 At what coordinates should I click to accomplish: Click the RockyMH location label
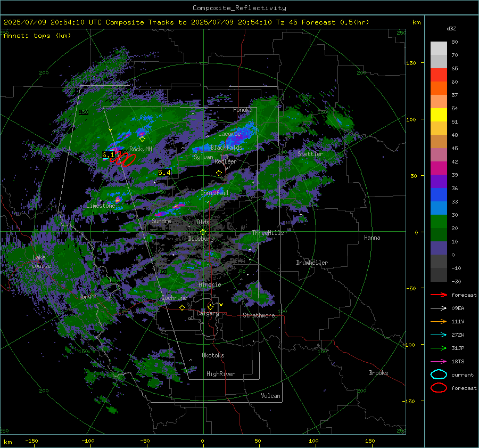(141, 149)
